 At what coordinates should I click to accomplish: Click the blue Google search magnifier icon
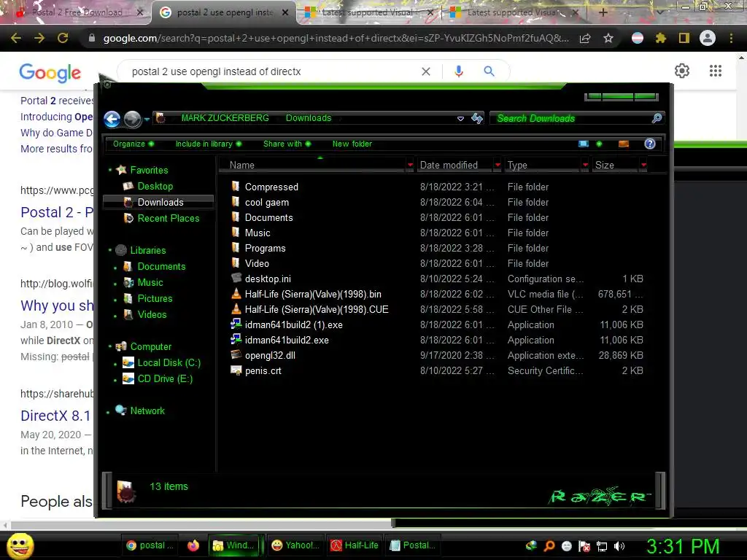point(489,71)
